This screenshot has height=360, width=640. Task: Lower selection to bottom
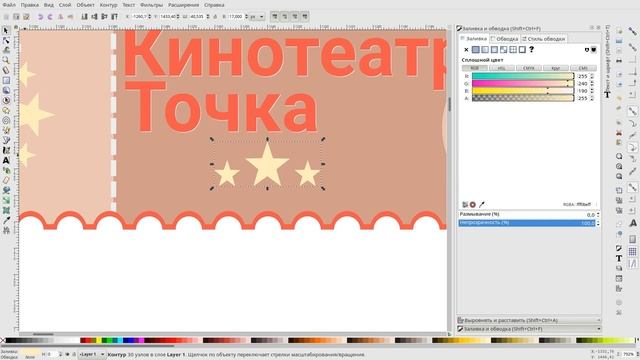[x=84, y=17]
